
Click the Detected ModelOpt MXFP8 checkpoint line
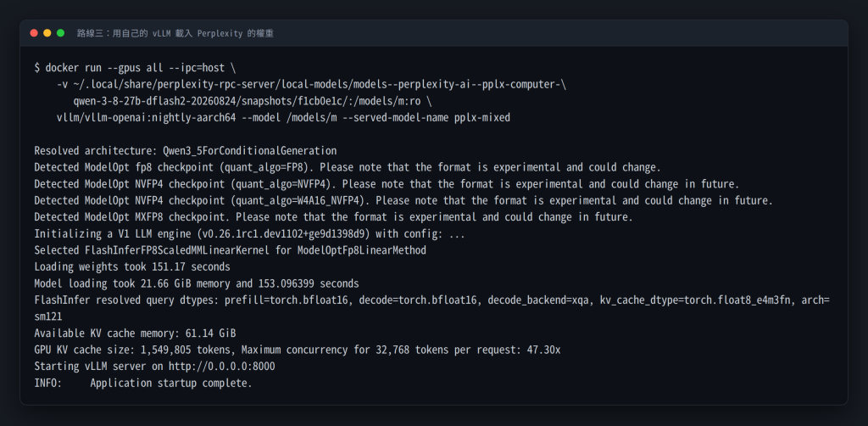[333, 217]
